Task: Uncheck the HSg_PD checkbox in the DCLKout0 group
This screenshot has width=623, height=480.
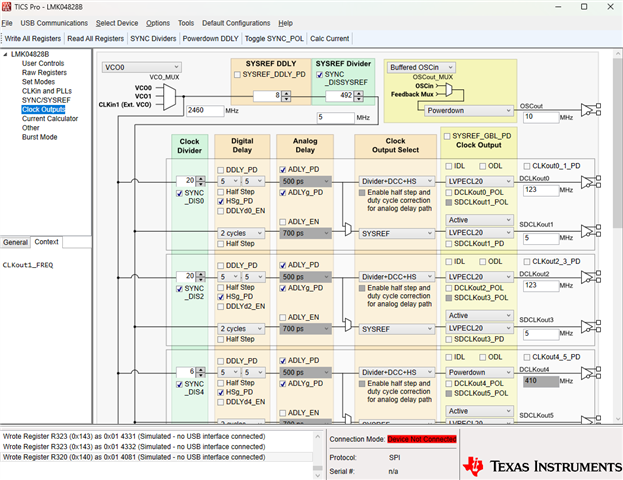Action: coord(221,201)
